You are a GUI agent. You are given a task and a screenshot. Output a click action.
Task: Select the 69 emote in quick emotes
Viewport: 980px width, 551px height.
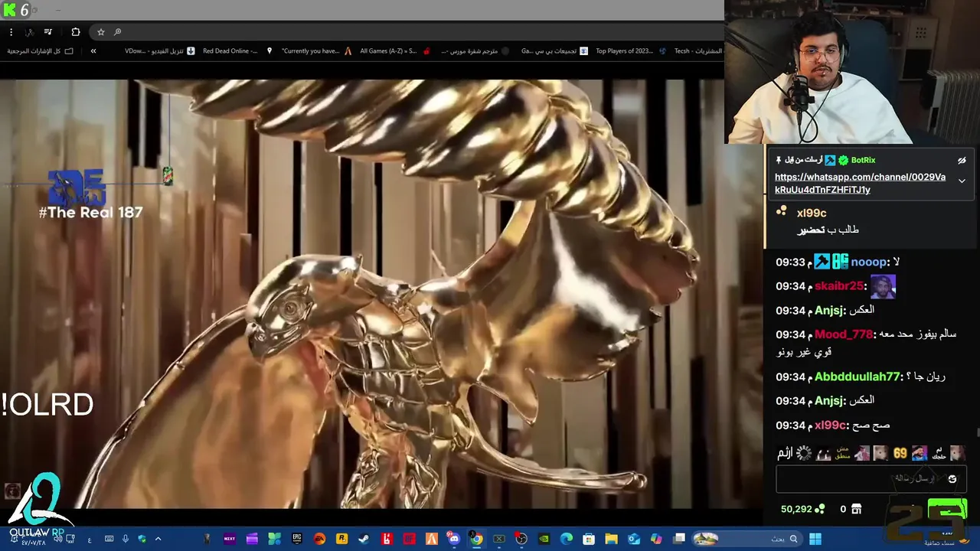point(900,453)
